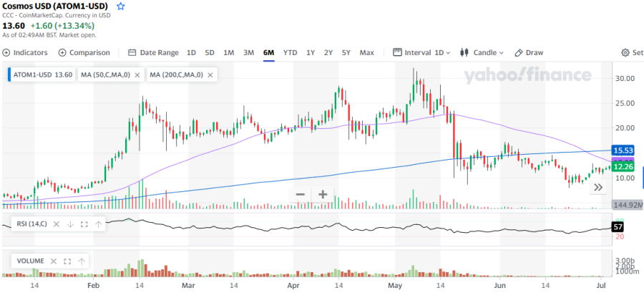Remove the VOLUME panel
This screenshot has width=644, height=293.
(x=54, y=261)
